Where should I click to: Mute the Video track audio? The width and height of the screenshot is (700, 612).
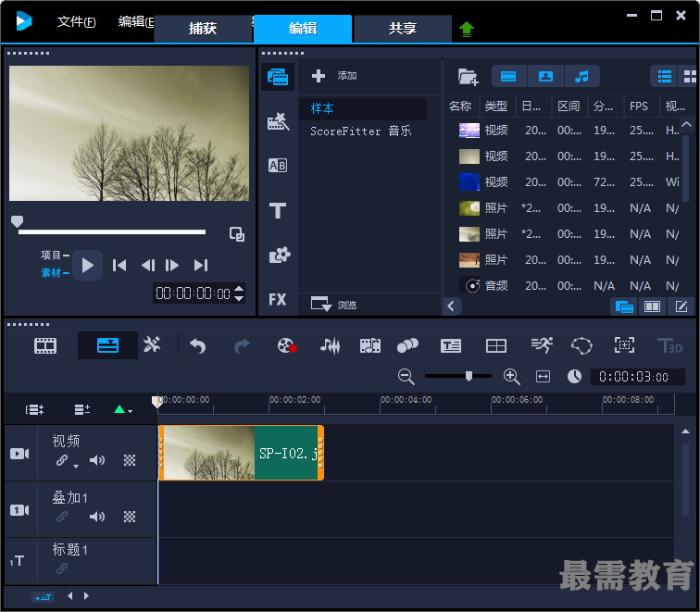(x=97, y=460)
